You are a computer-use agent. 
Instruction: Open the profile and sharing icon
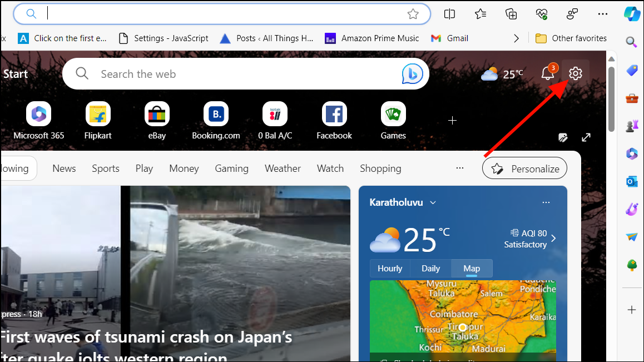(x=572, y=14)
